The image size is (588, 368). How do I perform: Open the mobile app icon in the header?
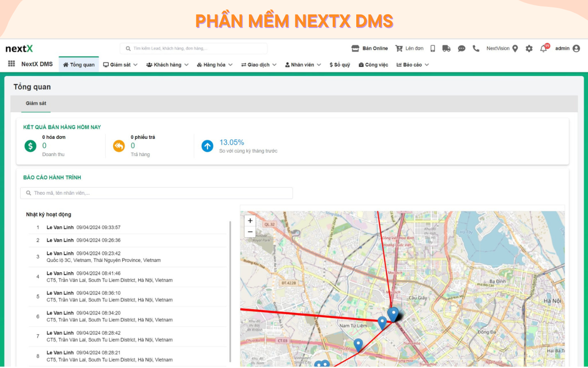coord(432,48)
